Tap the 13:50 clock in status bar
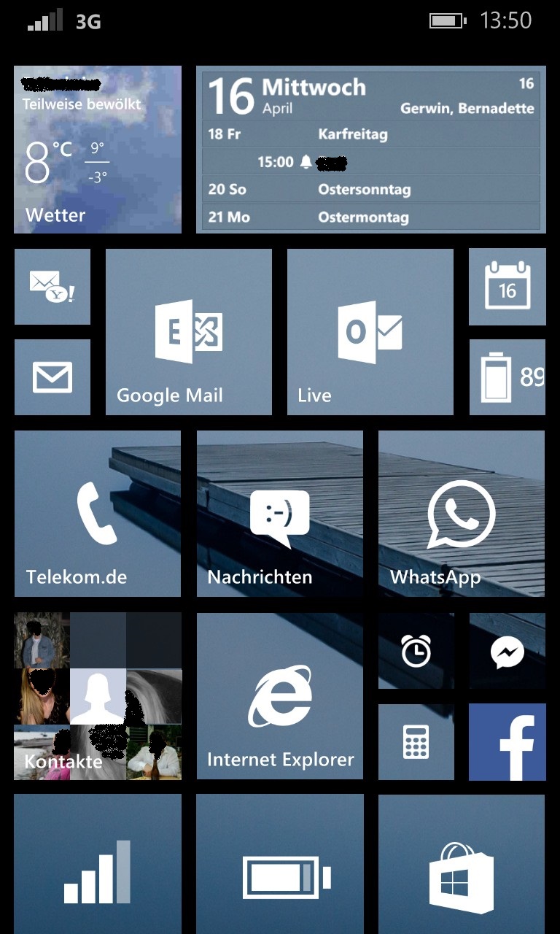560x934 pixels. coord(506,20)
